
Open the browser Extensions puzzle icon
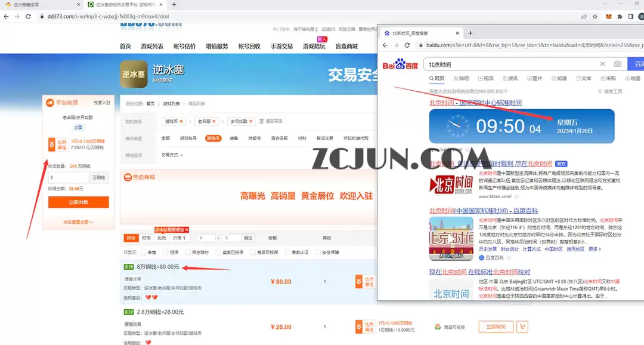[620, 17]
